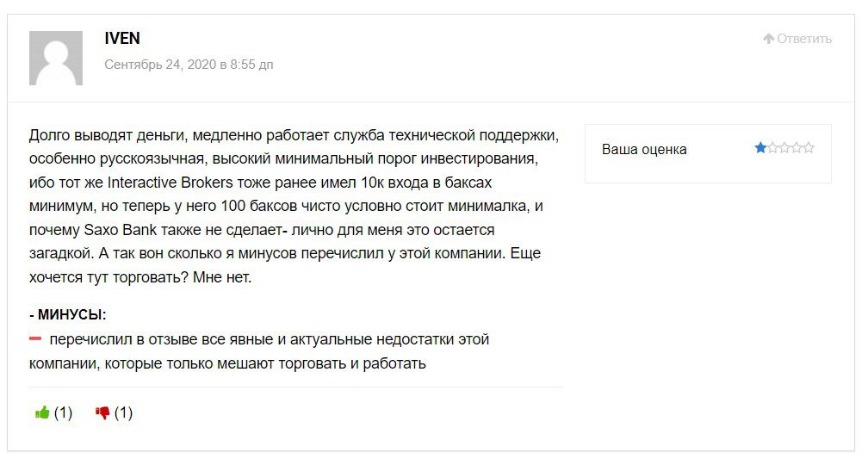Click the username IVEN
Viewport: 868px width, 465px height.
tap(121, 39)
